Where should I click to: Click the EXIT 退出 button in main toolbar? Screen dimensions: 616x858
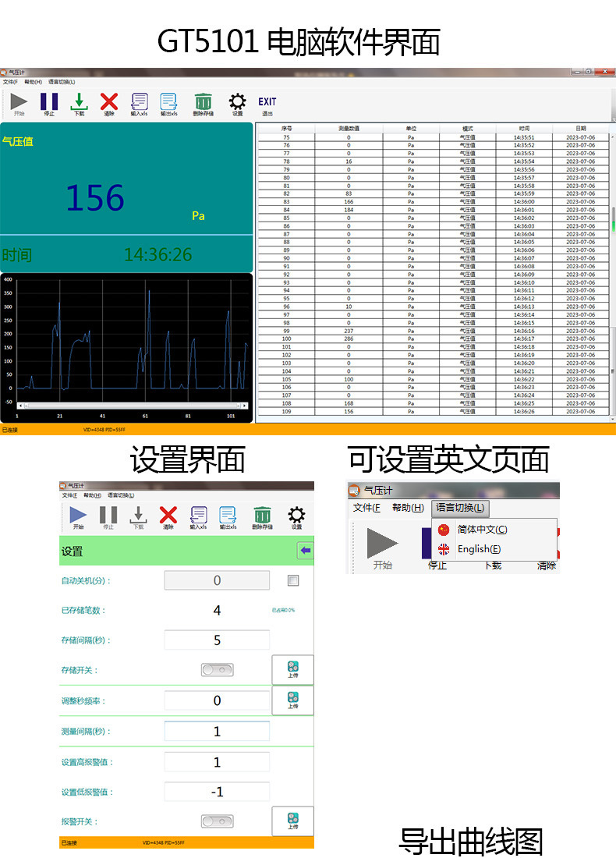coord(267,105)
